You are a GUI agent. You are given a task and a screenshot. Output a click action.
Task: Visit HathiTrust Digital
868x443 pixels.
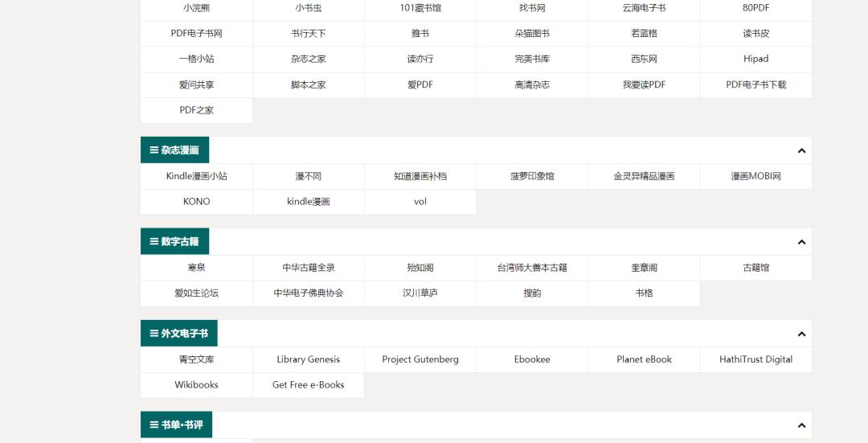(x=755, y=359)
